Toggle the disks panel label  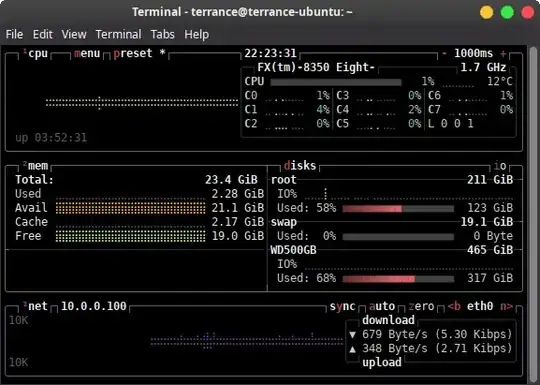(300, 166)
